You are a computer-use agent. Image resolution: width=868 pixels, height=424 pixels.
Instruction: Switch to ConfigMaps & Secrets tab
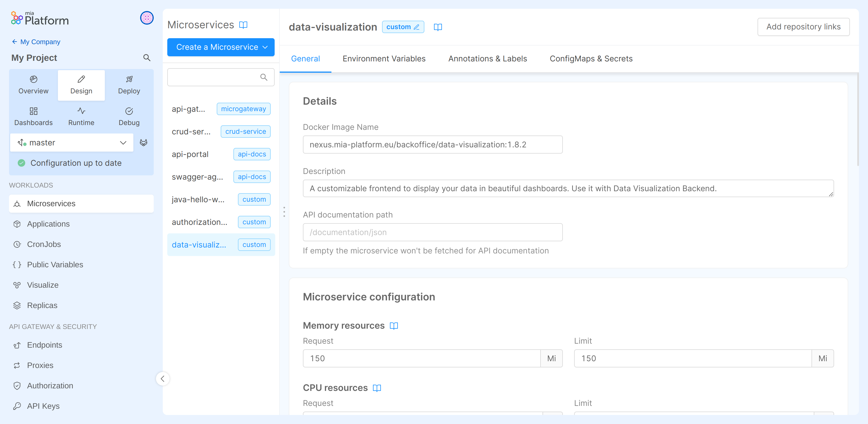click(x=591, y=59)
